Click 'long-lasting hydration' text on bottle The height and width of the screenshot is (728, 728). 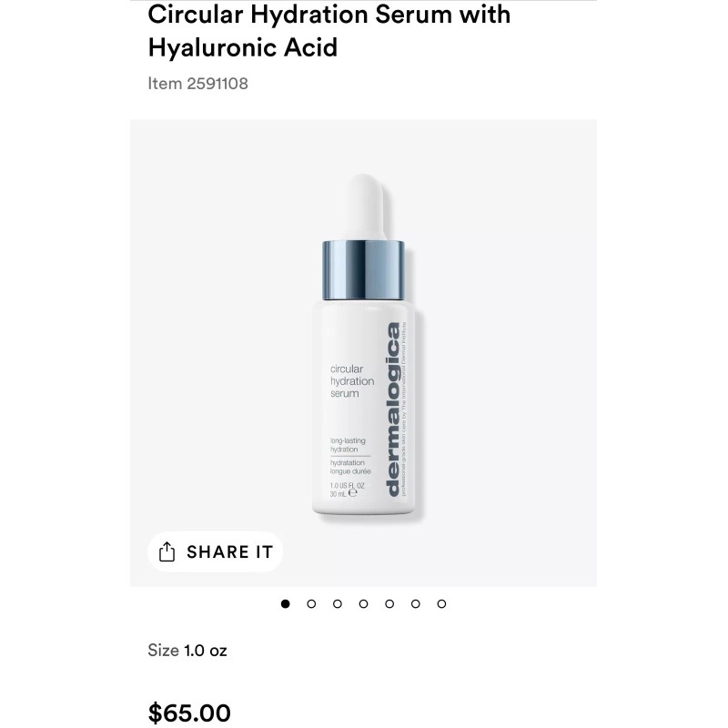pos(348,445)
